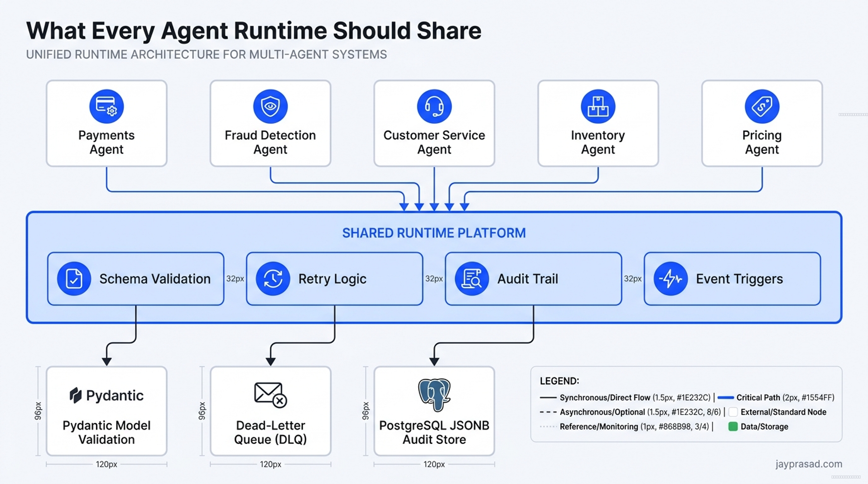868x484 pixels.
Task: Click the Payments Agent credit card icon
Action: click(106, 106)
